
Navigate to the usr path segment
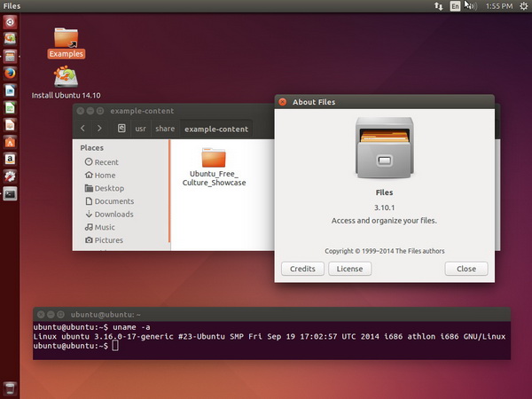(140, 129)
